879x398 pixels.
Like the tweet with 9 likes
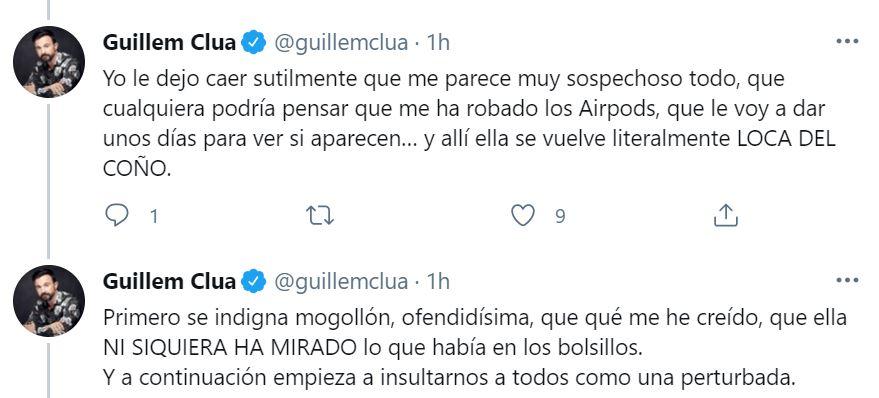click(523, 215)
